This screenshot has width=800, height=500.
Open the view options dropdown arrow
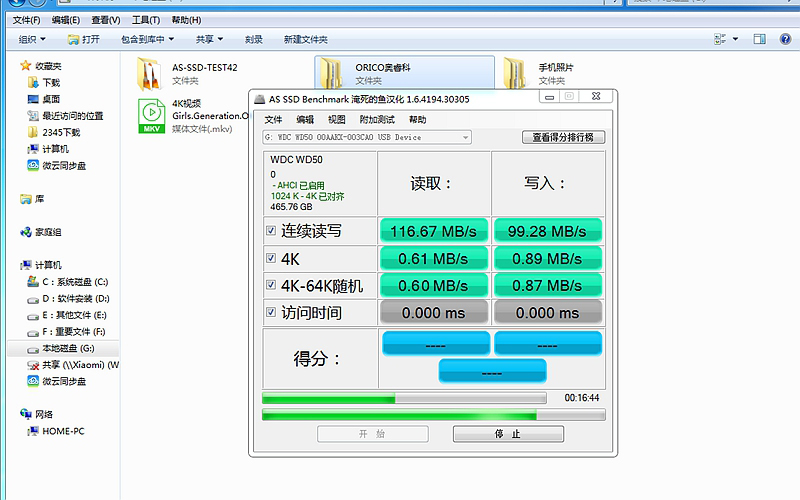[x=735, y=39]
